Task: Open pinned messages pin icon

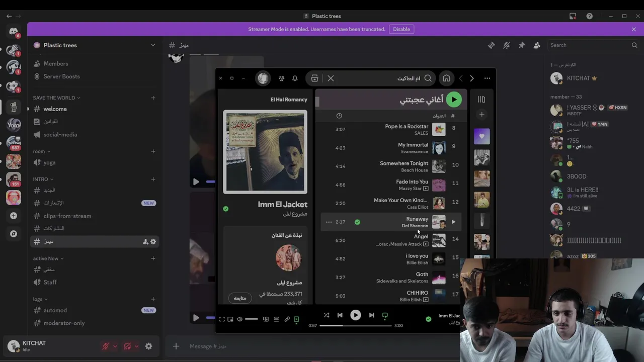Action: tap(522, 45)
